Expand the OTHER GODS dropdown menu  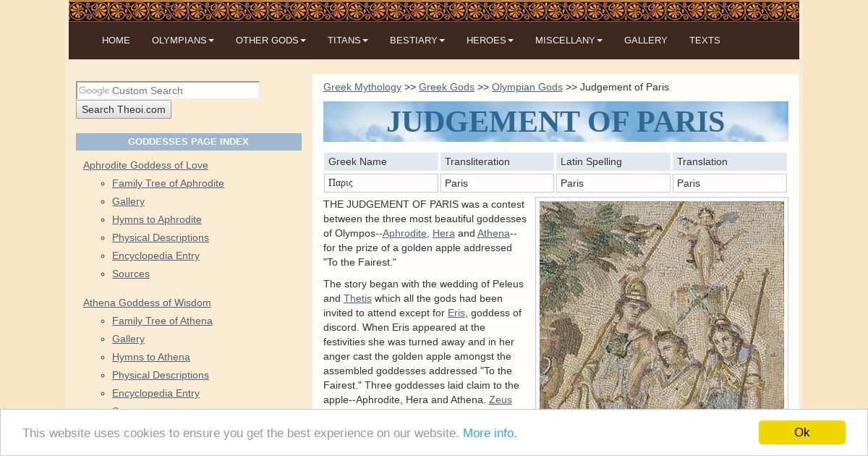click(271, 41)
